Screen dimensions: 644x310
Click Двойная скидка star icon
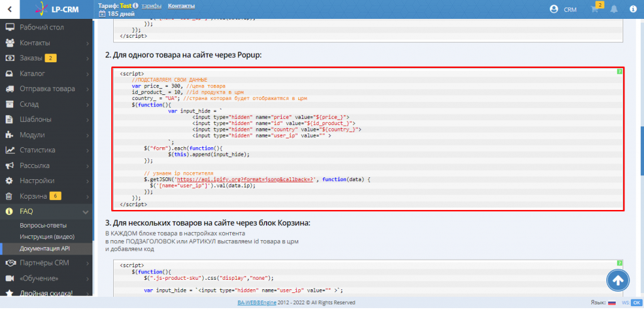point(10,294)
